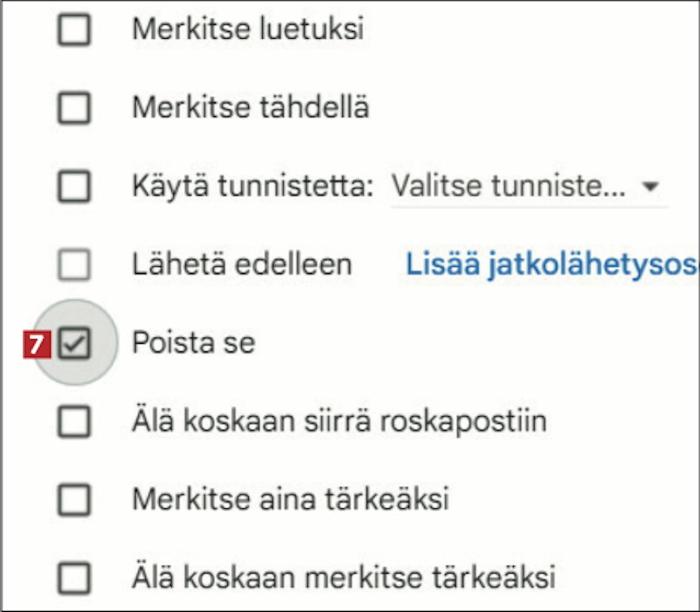Tick the Merkitse tähdellä checkbox
The image size is (700, 612).
click(74, 108)
